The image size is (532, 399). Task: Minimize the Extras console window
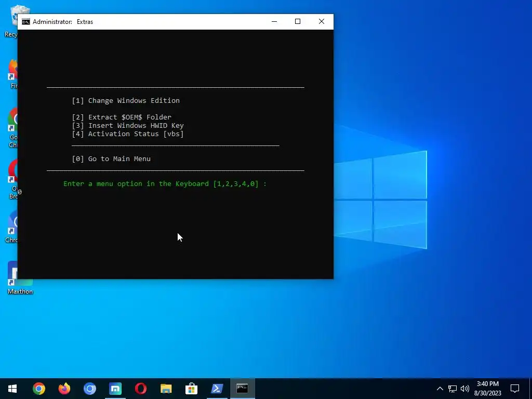tap(274, 21)
